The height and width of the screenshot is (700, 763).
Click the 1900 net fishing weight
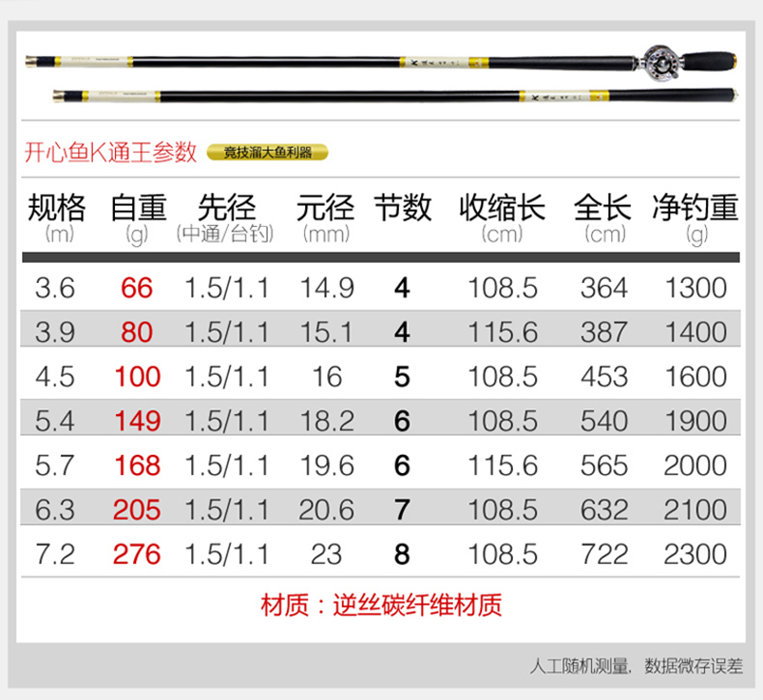[x=695, y=421]
